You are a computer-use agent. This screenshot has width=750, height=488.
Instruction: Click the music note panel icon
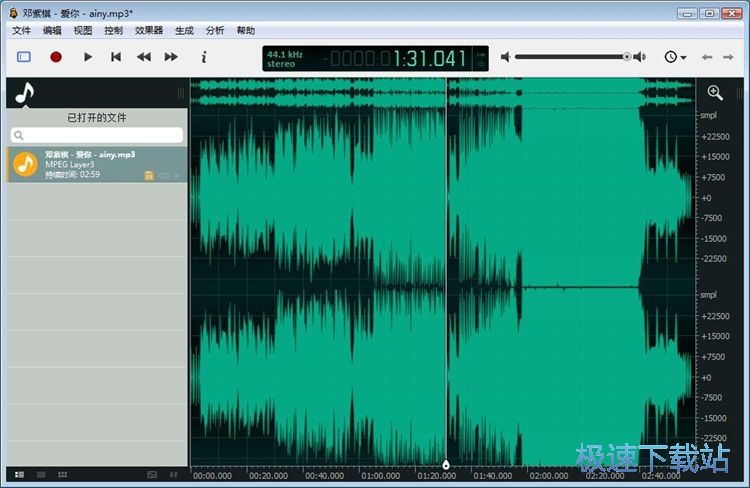pyautogui.click(x=25, y=93)
